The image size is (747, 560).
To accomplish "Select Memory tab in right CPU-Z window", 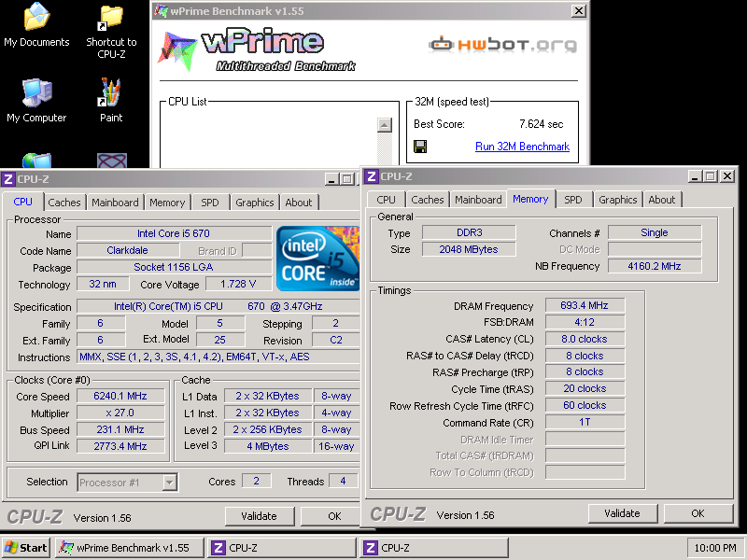I will 530,199.
